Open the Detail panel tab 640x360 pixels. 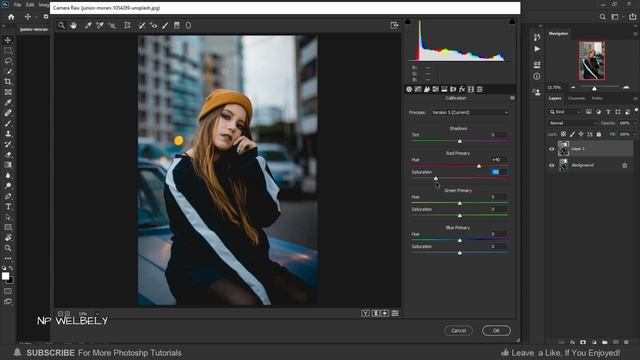pos(427,89)
